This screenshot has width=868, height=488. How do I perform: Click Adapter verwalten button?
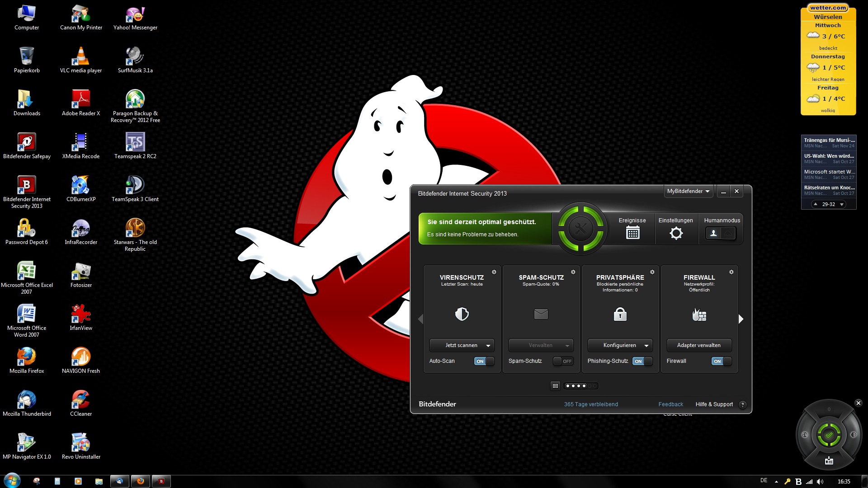point(699,345)
